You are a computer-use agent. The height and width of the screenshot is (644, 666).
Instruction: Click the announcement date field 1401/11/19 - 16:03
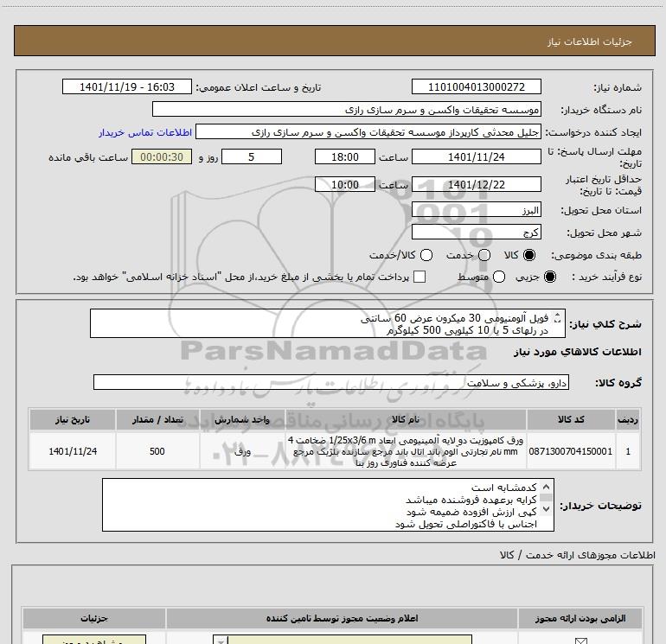[x=127, y=87]
